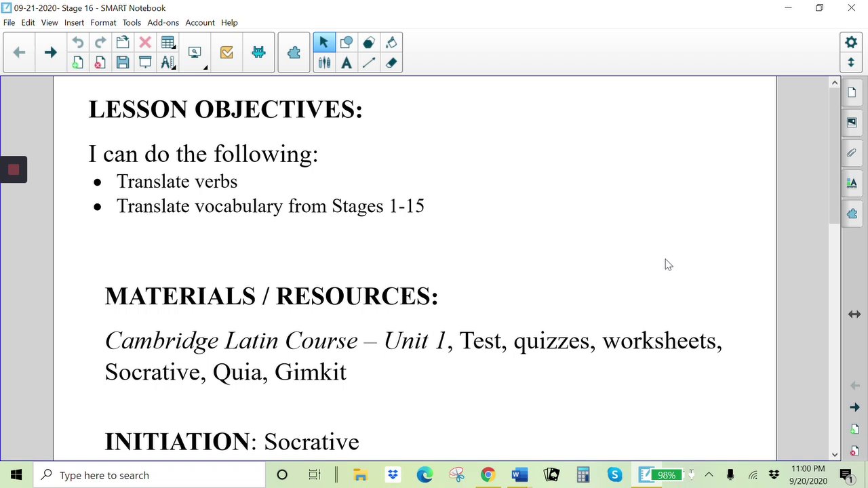
Task: Go to the previous page using toolbar back arrow
Action: (x=19, y=52)
